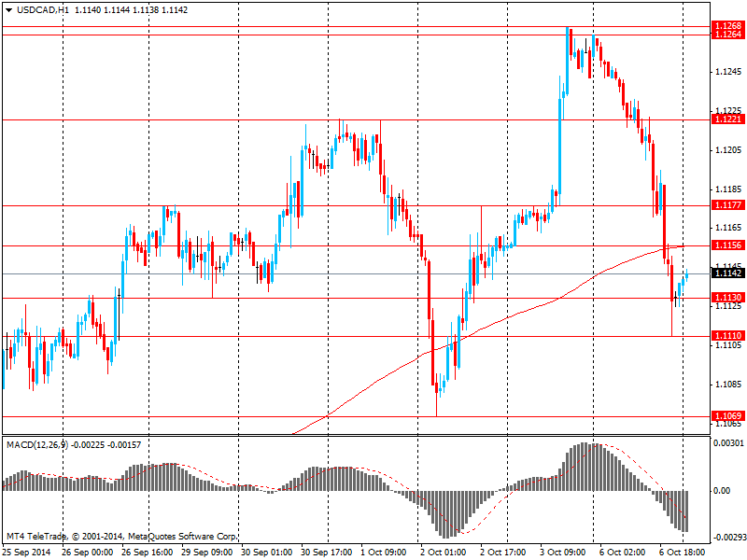Click the 2 Oct 17:00 time label

[503, 553]
